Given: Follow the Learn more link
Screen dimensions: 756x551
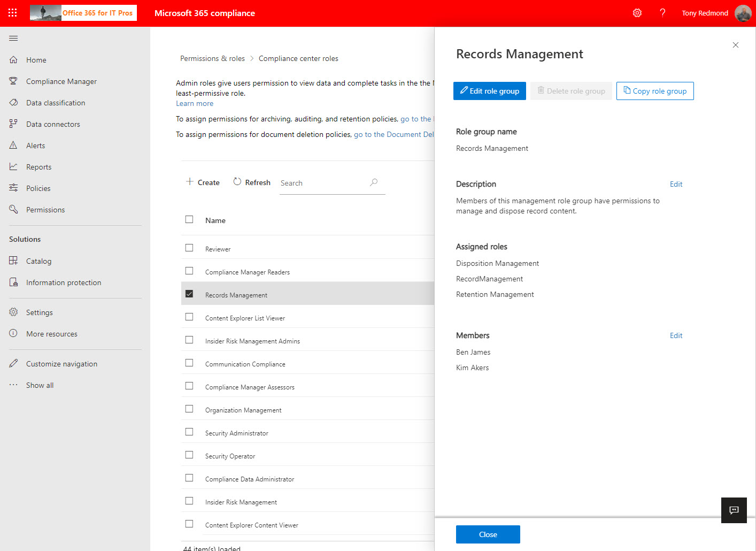Looking at the screenshot, I should pos(195,103).
